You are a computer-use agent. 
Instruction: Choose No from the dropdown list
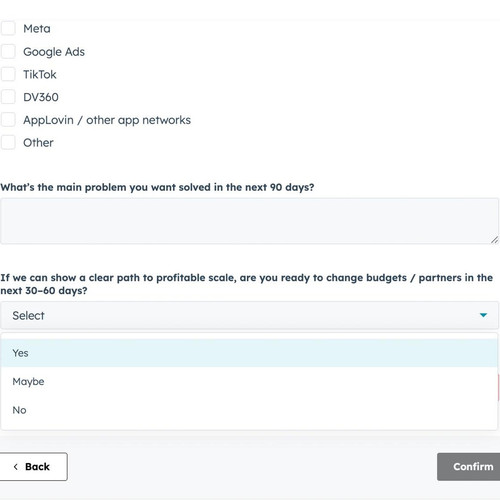tap(249, 410)
